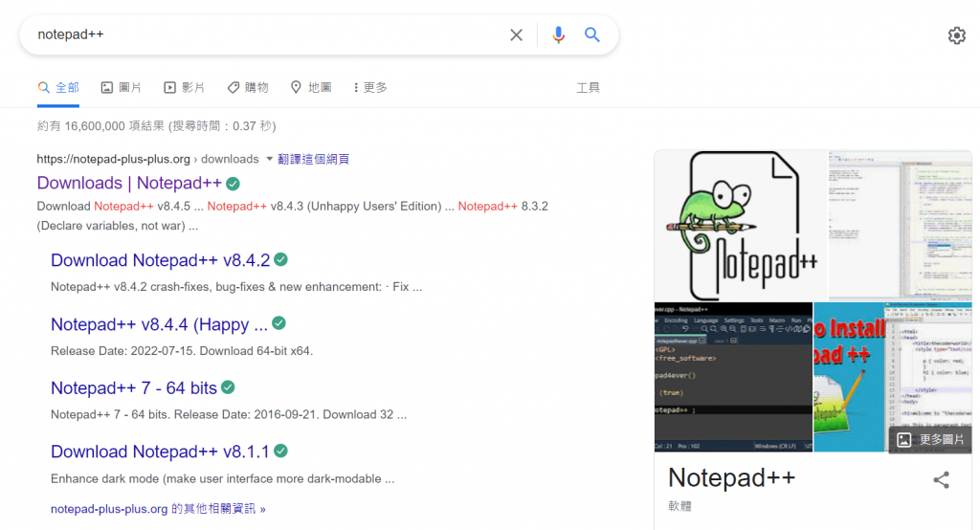Open the Download Notepad++ v8.4.2 link
Image resolution: width=980 pixels, height=530 pixels.
[161, 260]
